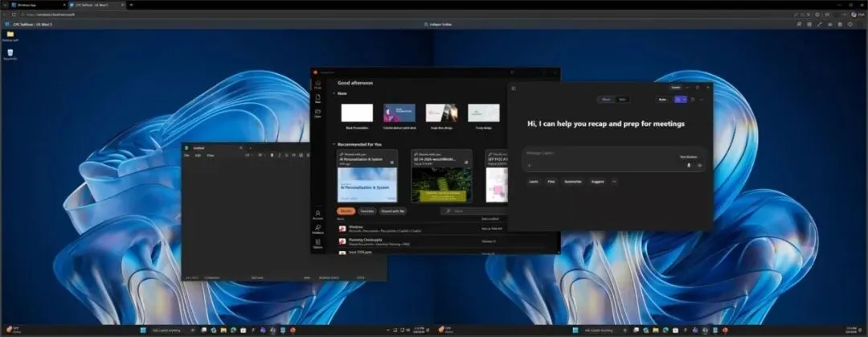Viewport: 868px width, 337px height.
Task: Open Options in the PowerPoint sidebar
Action: tap(317, 244)
